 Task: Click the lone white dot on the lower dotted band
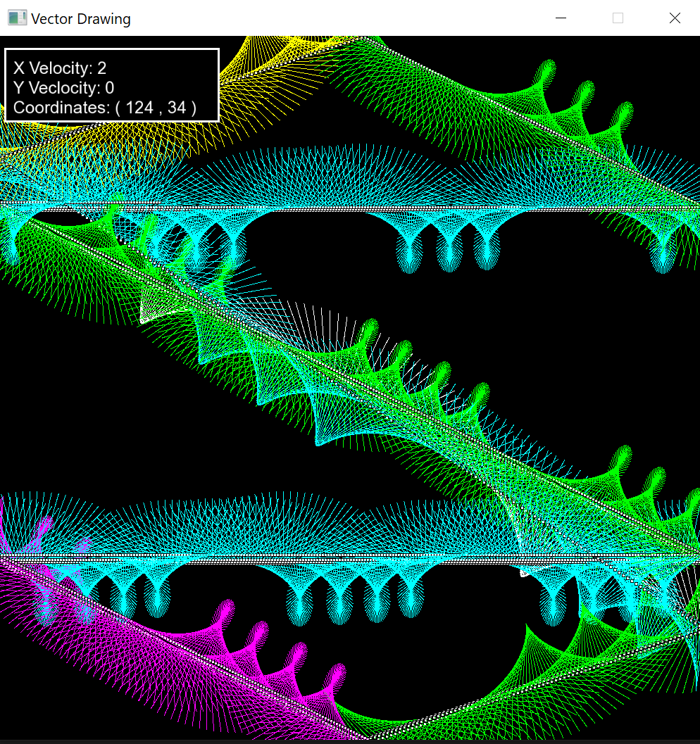523,572
